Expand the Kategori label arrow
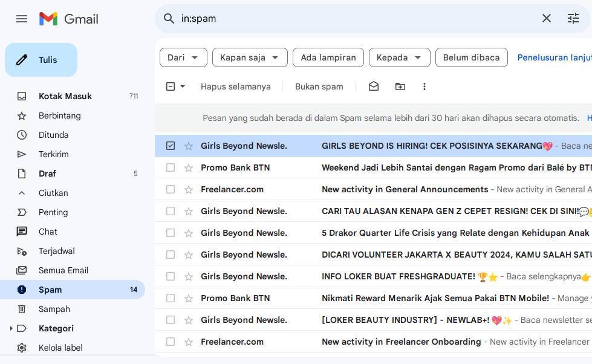 click(10, 328)
